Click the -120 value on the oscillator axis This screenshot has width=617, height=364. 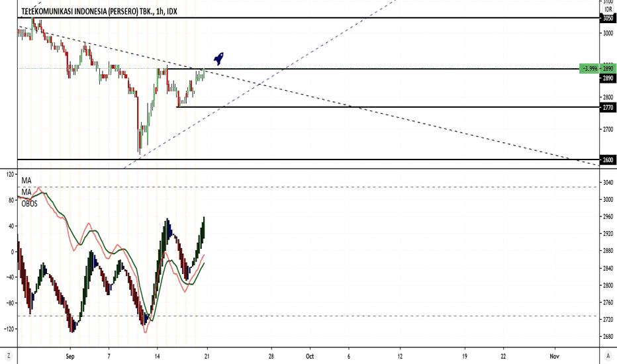pos(9,328)
